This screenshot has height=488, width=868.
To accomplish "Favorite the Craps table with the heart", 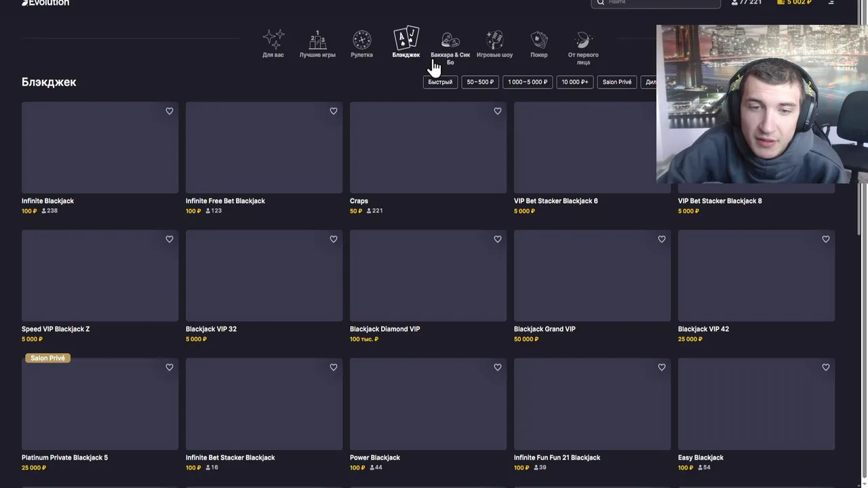I will (498, 111).
